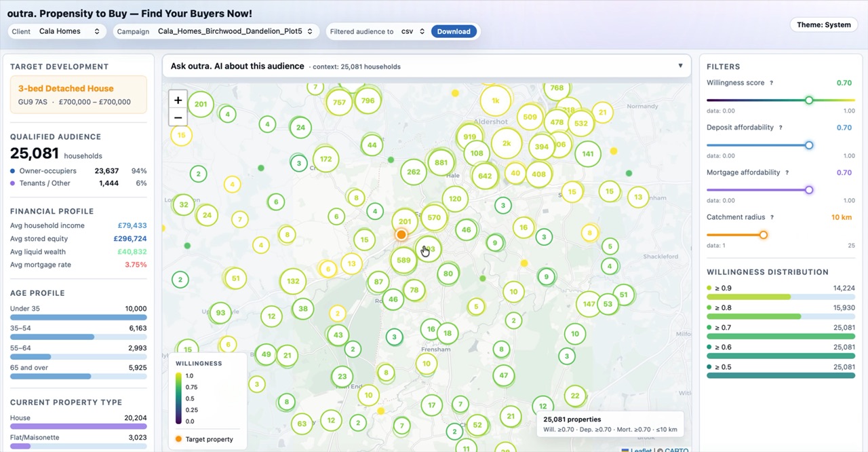Open the Deposit affordability help icon
The image size is (868, 452).
point(781,128)
